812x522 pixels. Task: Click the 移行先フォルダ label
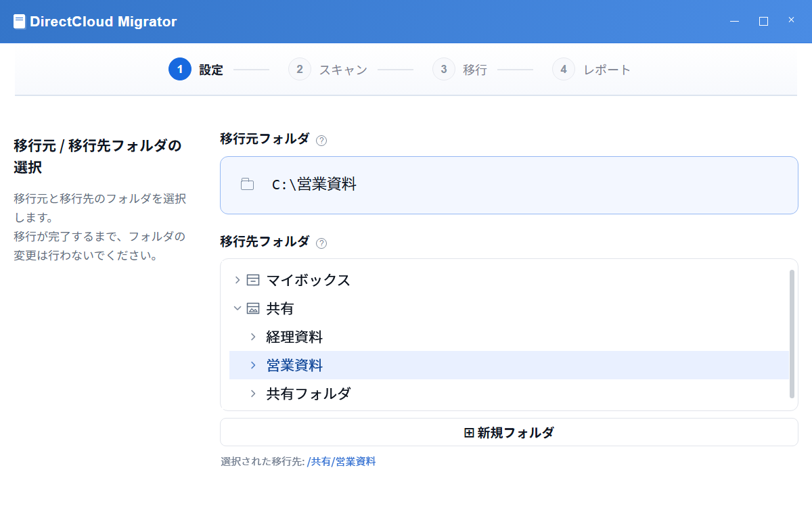265,241
